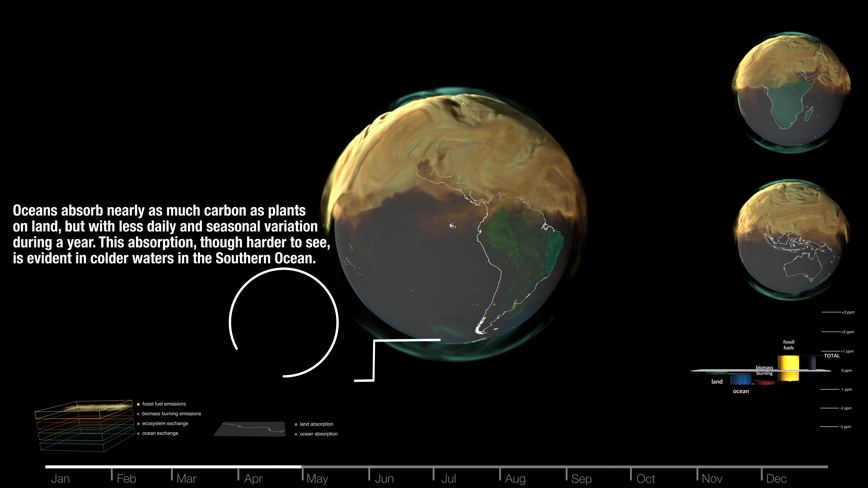Click the Feb label on the timeline
Screen dimensions: 868x488
(x=126, y=479)
